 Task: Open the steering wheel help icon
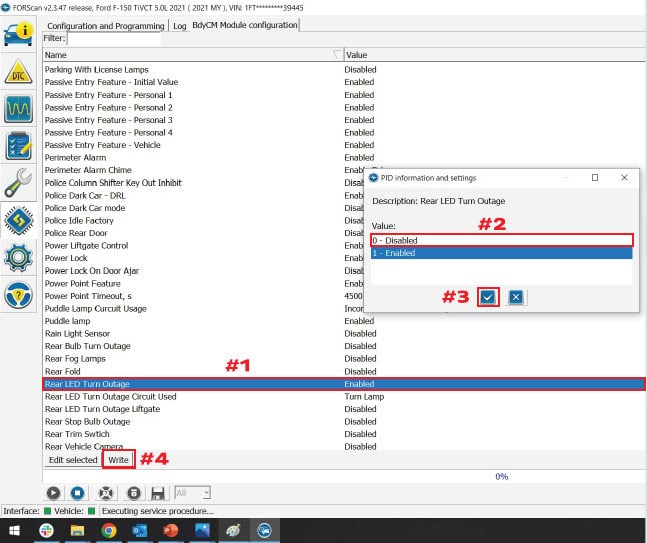coord(18,295)
